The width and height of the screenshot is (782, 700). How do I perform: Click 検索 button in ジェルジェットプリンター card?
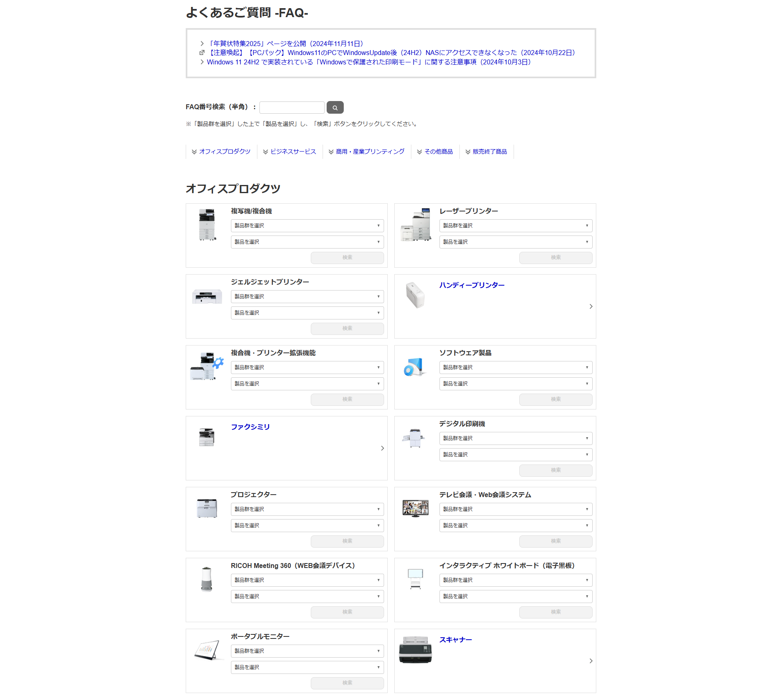click(x=347, y=328)
